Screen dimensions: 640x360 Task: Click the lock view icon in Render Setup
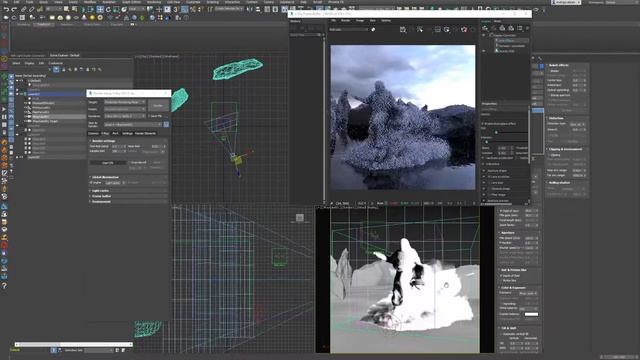(166, 124)
